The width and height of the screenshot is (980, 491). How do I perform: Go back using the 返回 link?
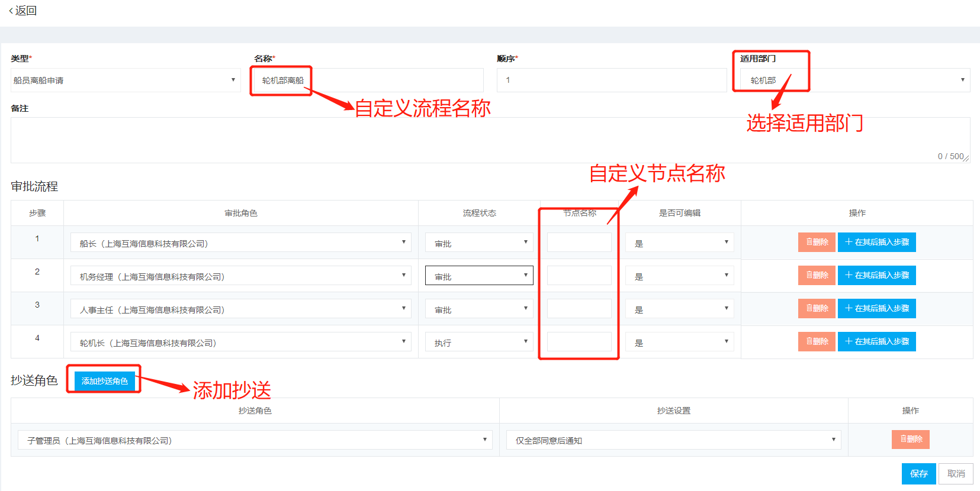(x=23, y=11)
